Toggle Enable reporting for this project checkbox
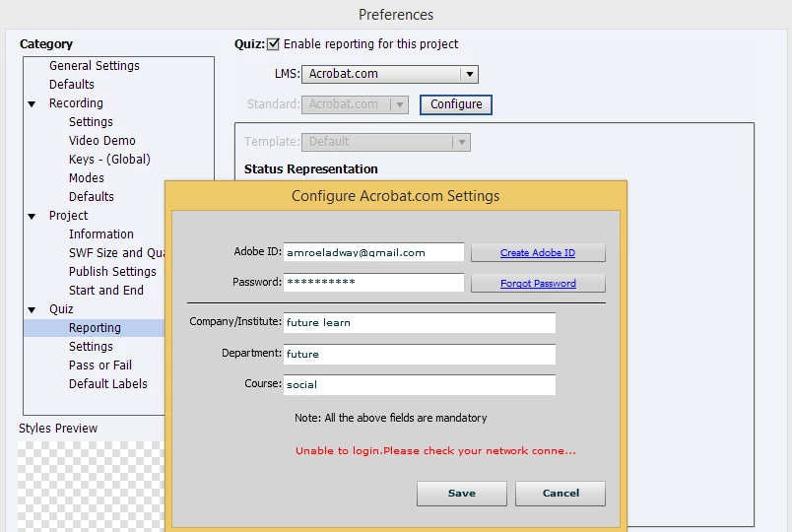Image resolution: width=792 pixels, height=532 pixels. pyautogui.click(x=273, y=44)
